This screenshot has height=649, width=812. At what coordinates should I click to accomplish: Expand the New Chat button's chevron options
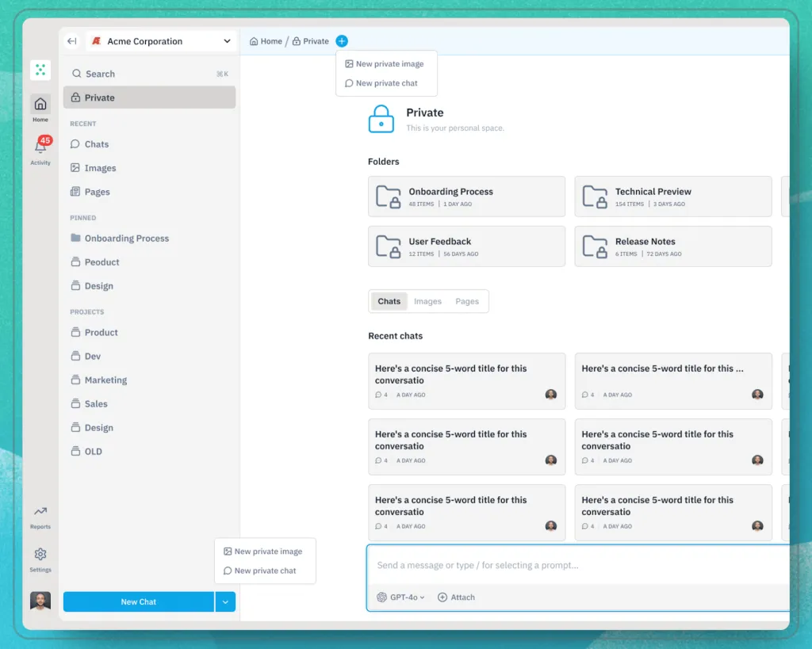click(x=225, y=601)
